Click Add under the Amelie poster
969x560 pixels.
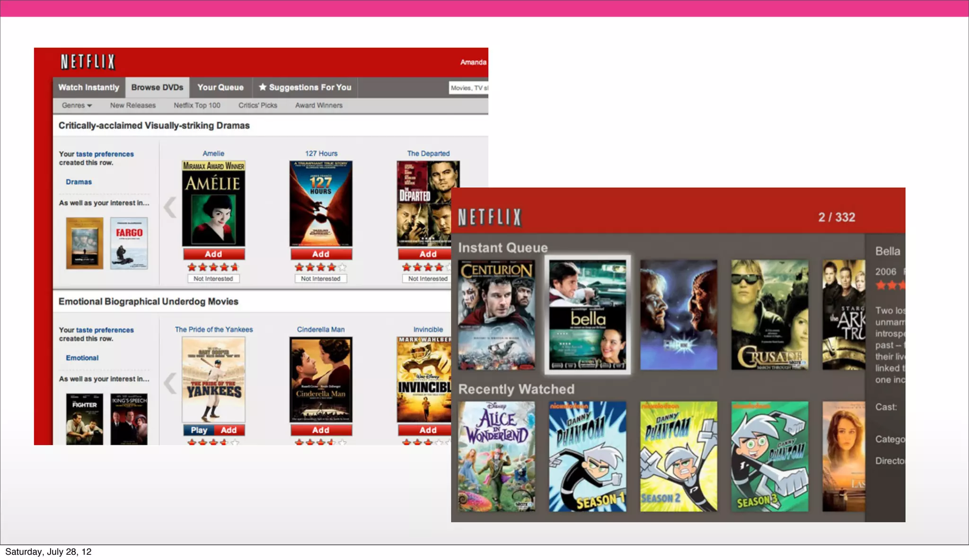(x=213, y=254)
